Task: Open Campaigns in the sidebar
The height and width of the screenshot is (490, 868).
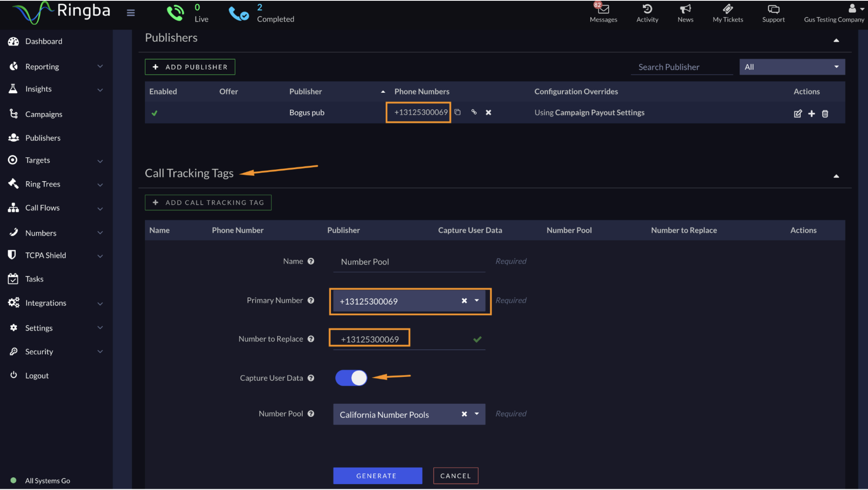Action: click(x=43, y=114)
